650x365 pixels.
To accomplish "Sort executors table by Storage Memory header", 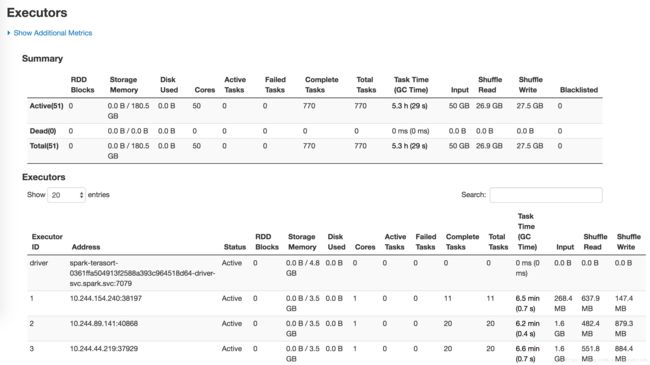I will tap(302, 242).
